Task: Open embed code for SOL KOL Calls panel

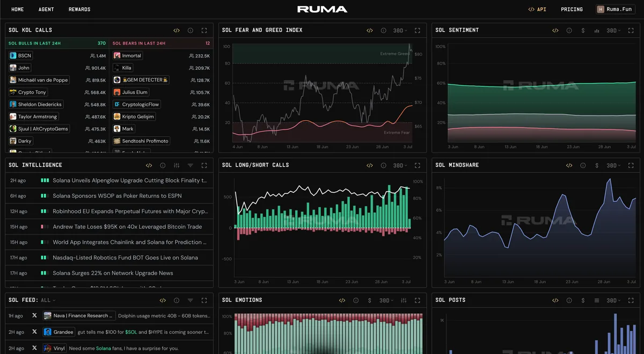Action: pos(177,31)
